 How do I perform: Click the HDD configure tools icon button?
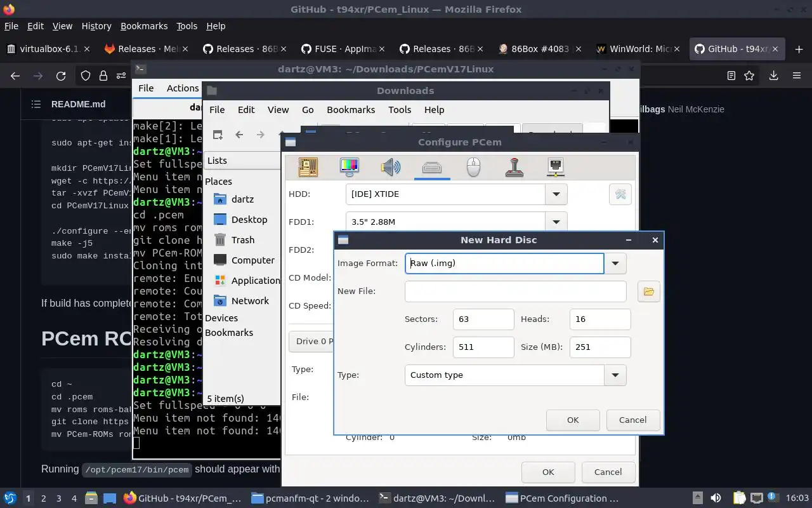(620, 194)
